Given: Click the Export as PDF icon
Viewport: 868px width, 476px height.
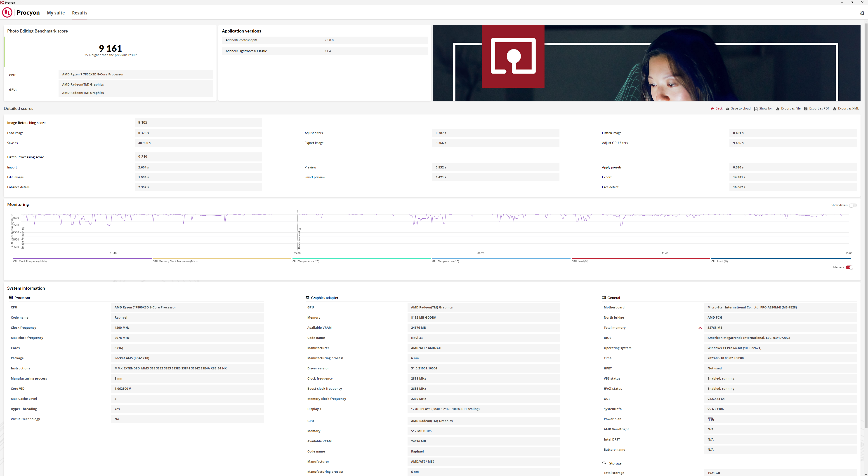Looking at the screenshot, I should coord(806,109).
